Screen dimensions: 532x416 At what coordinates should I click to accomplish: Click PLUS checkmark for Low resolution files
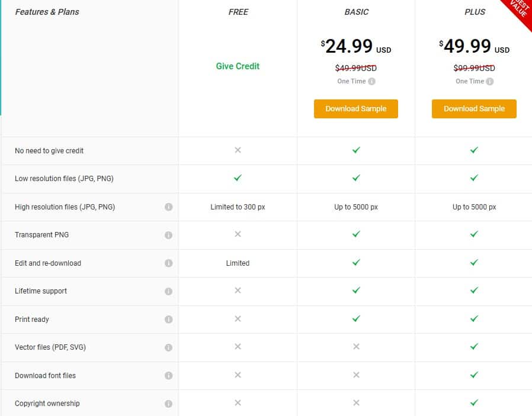474,178
